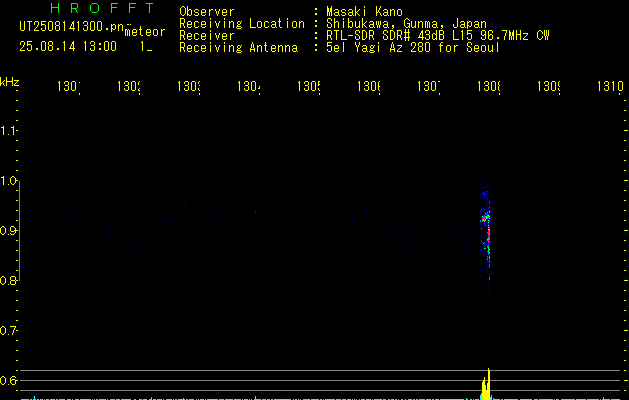
Task: Click the bright meteor echo in the spectrogram
Action: point(486,231)
